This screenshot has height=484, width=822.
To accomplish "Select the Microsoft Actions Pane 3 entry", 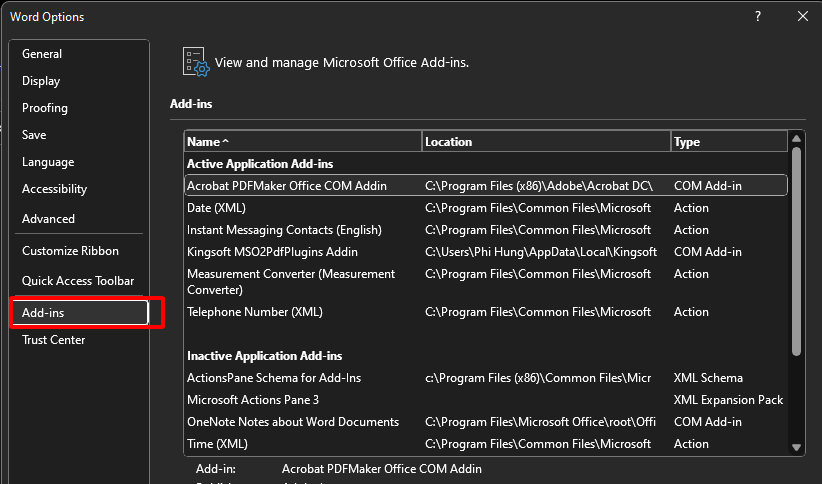I will point(253,400).
